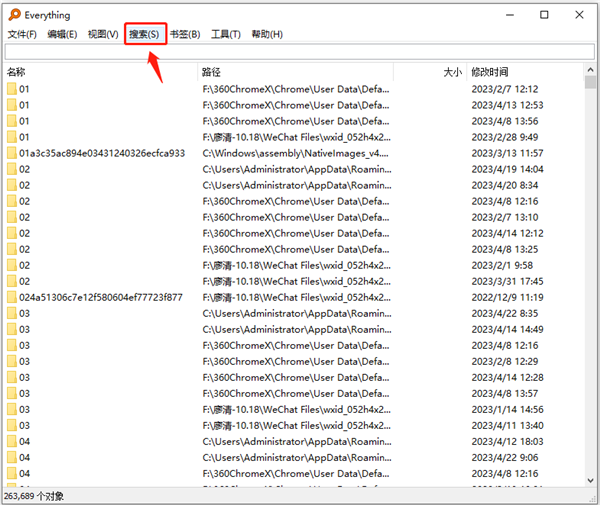Click the scrollbar down arrow
600x505 pixels.
pos(590,481)
